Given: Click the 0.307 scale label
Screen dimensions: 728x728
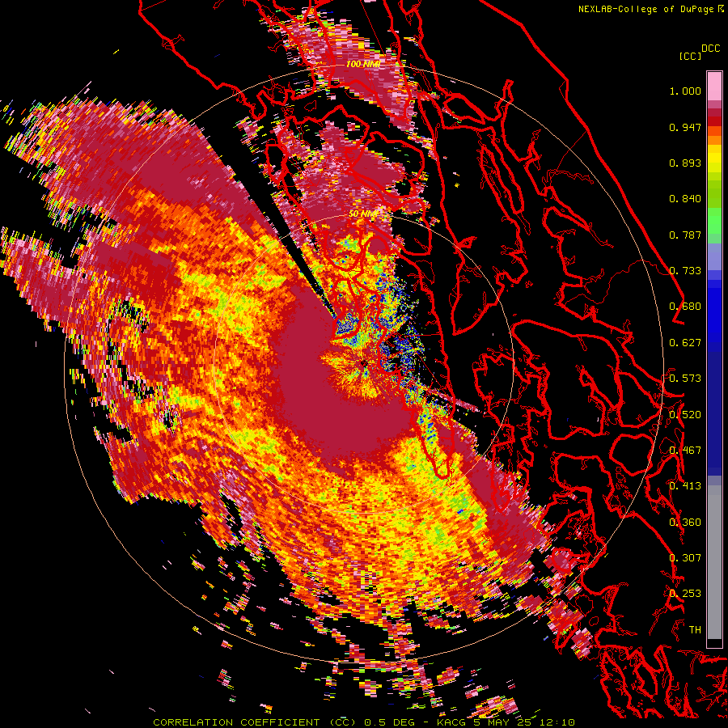Looking at the screenshot, I should pyautogui.click(x=685, y=558).
